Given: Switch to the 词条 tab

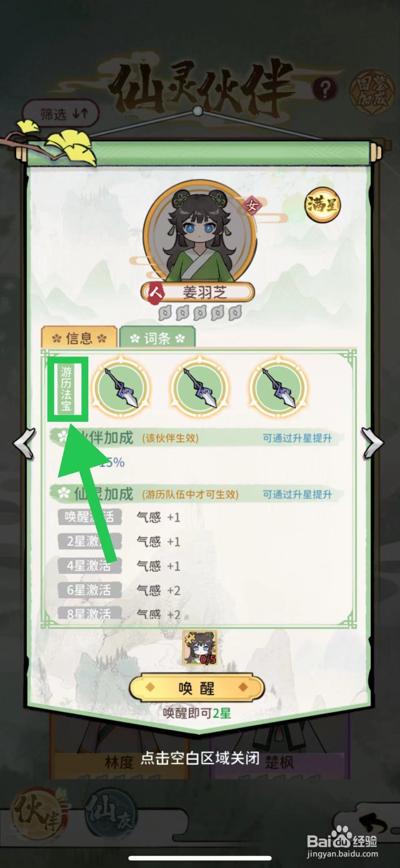Looking at the screenshot, I should pos(157,338).
